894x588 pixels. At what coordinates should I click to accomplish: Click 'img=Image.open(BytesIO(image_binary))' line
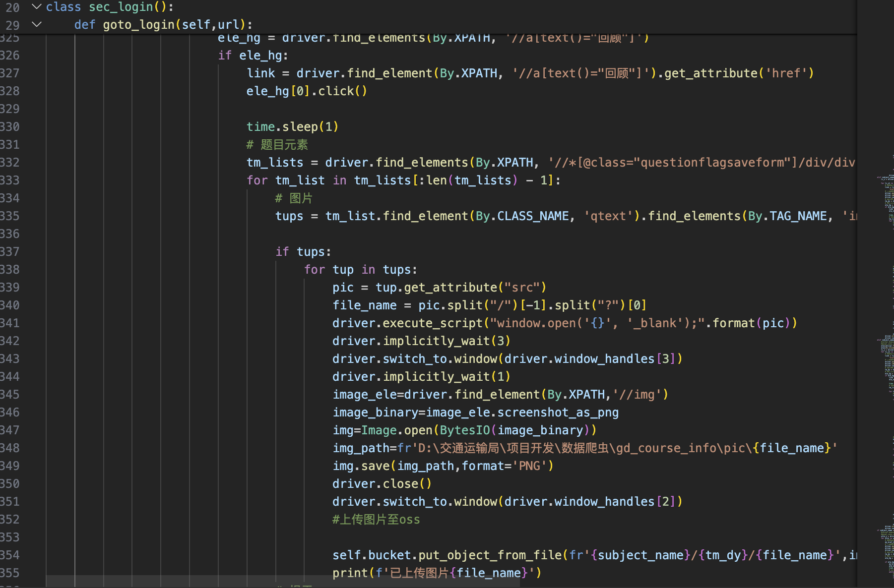tap(464, 430)
